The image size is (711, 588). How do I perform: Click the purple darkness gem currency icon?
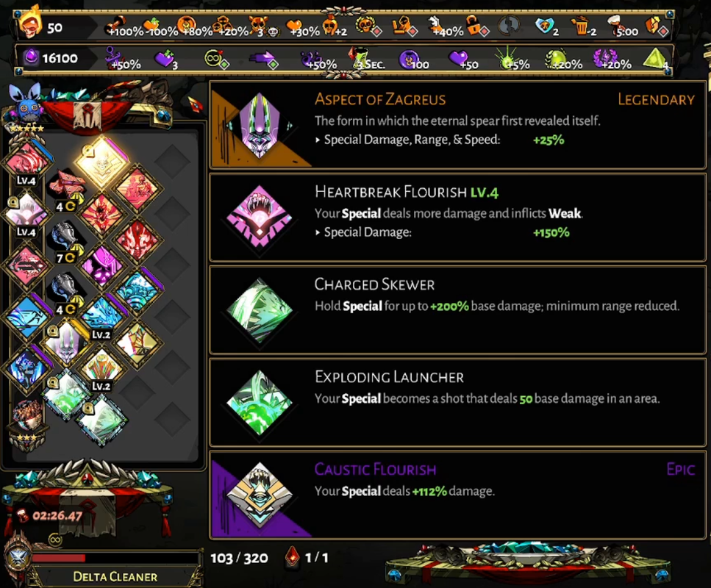(31, 57)
